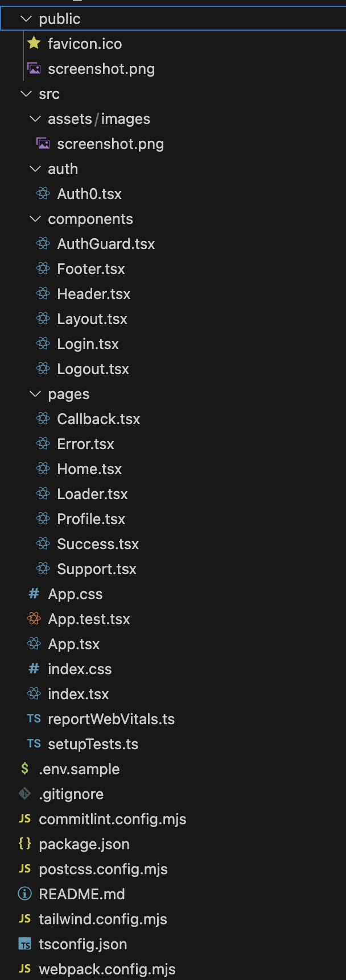
Task: Collapse the auth folder
Action: click(x=35, y=169)
